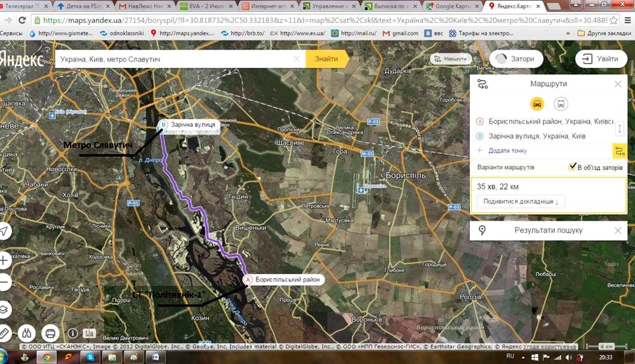Open the 'Другие закладки' bookmarks folder
Image resolution: width=635 pixels, height=364 pixels.
tap(605, 33)
